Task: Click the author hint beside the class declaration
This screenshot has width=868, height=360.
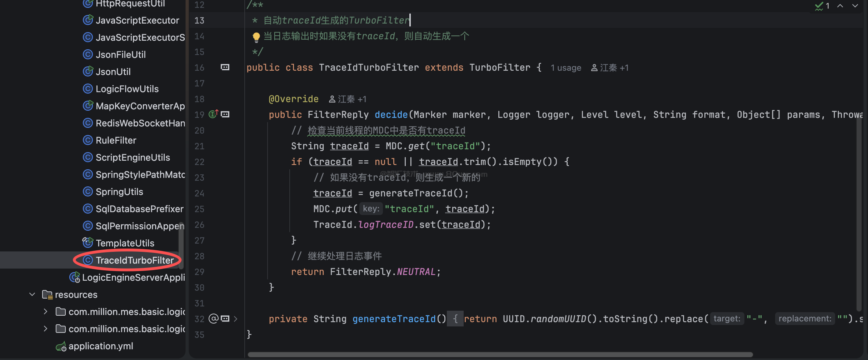Action: pos(610,68)
